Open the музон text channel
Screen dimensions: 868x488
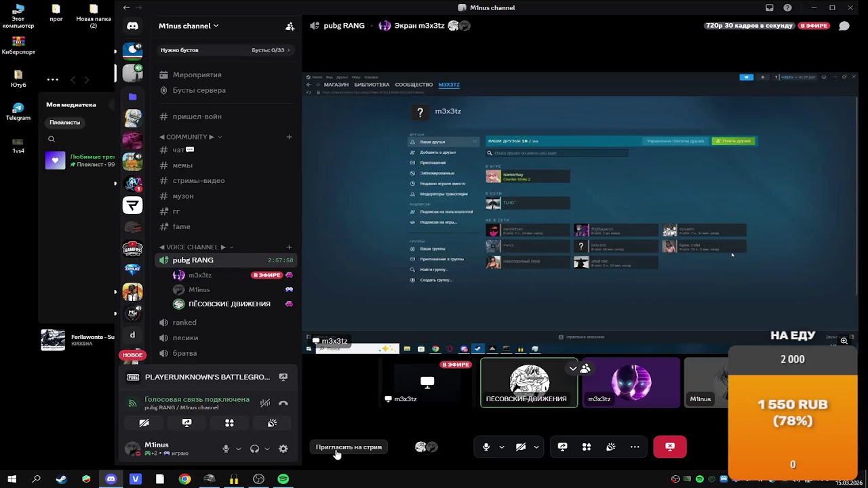coord(226,196)
